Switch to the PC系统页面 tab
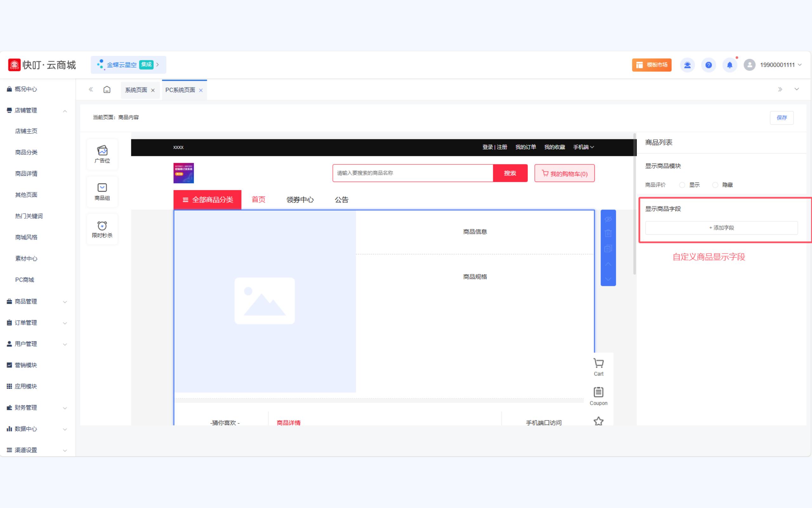This screenshot has height=508, width=812. point(180,90)
